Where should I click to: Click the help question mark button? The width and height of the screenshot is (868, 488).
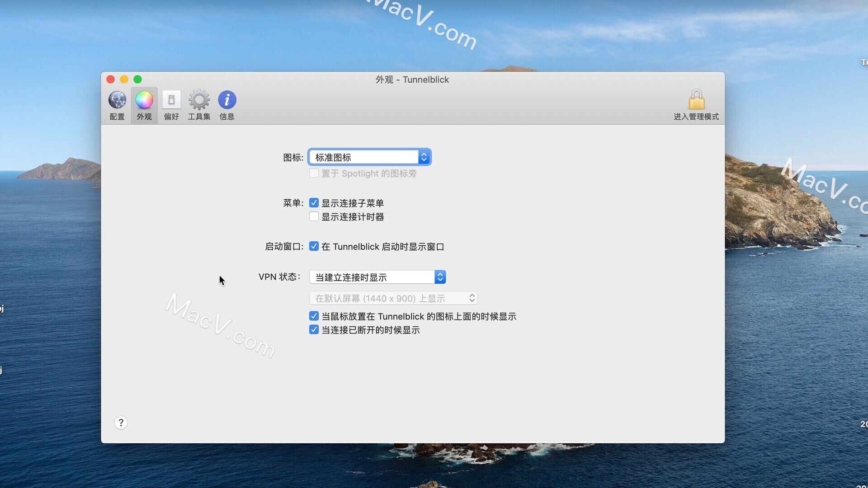121,422
